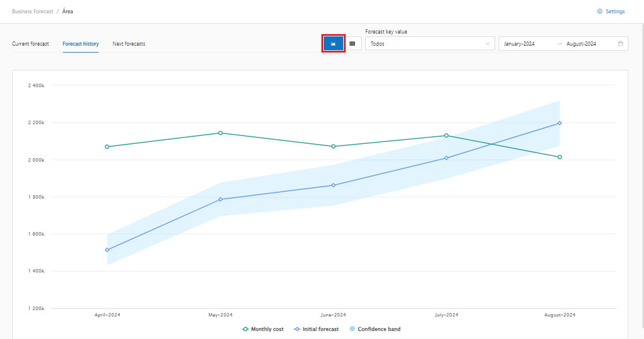This screenshot has height=339, width=644.
Task: Toggle Monthly cost series in legend
Action: (x=263, y=329)
